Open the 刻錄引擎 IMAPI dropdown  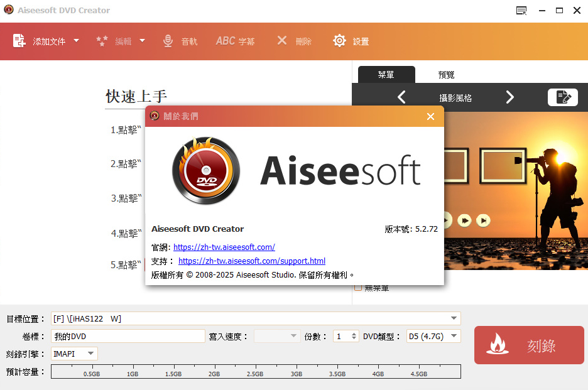[74, 354]
